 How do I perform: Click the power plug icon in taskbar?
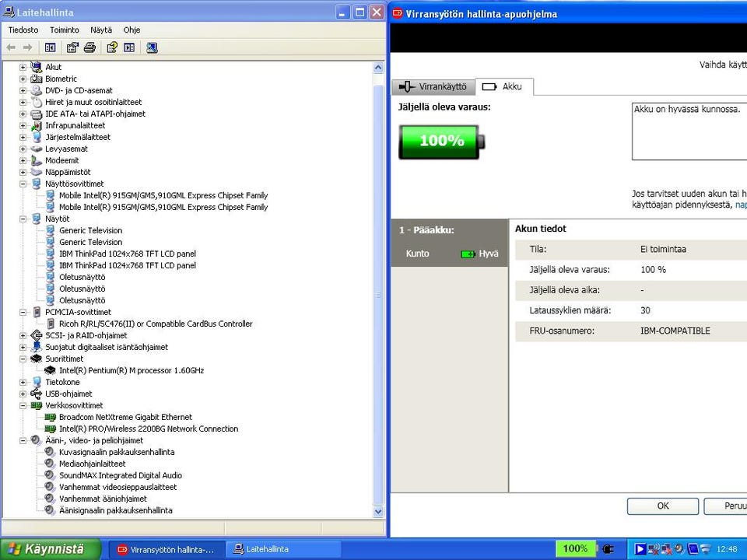pyautogui.click(x=608, y=549)
